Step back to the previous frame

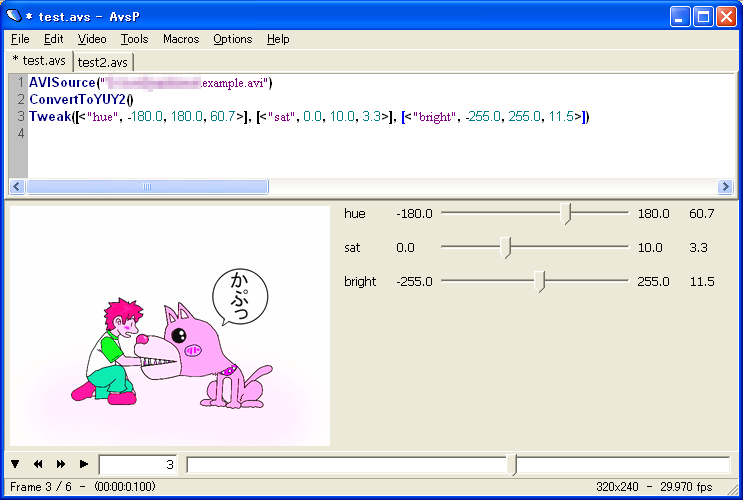point(38,464)
